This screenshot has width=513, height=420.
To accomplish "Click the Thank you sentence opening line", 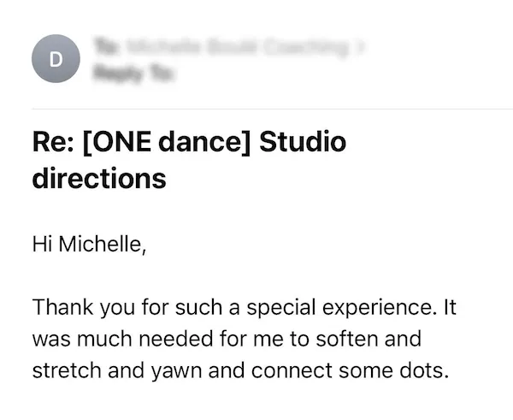I will 244,308.
